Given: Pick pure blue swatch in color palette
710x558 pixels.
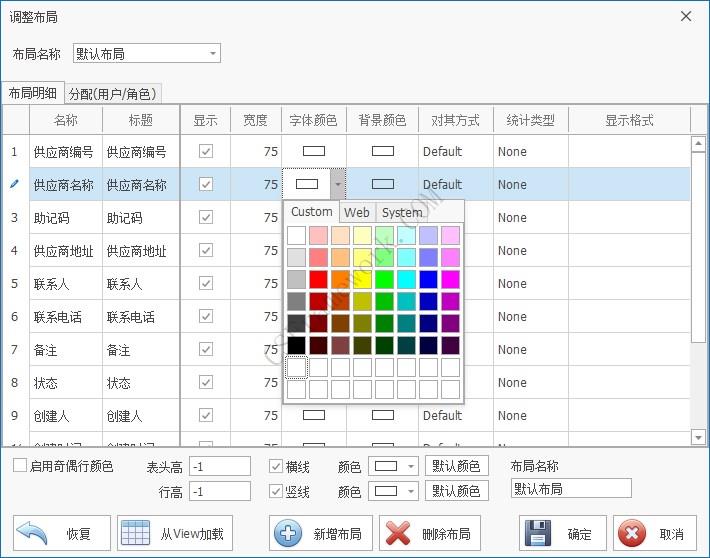Looking at the screenshot, I should click(428, 279).
